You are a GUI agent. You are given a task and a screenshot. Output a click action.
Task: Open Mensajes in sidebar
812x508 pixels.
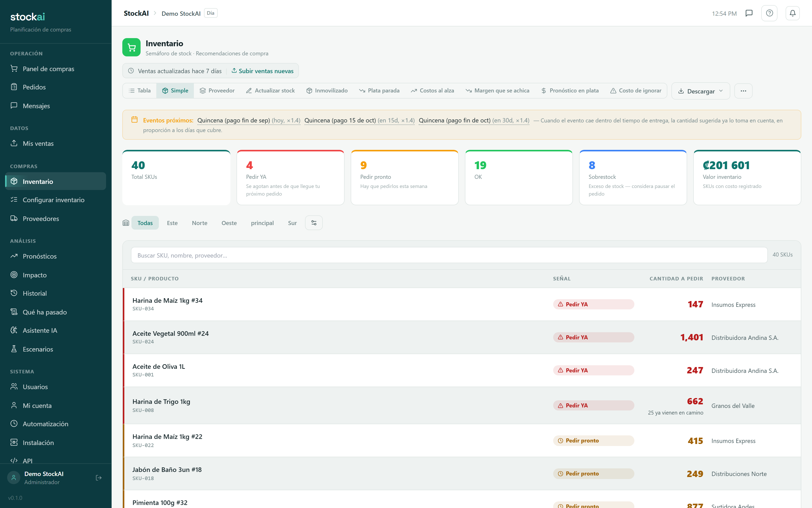pyautogui.click(x=56, y=106)
